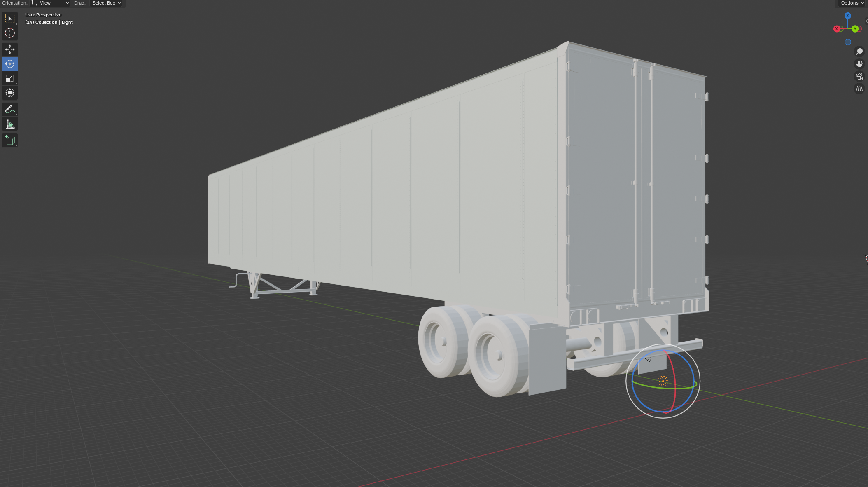Select the Scale tool

point(10,78)
